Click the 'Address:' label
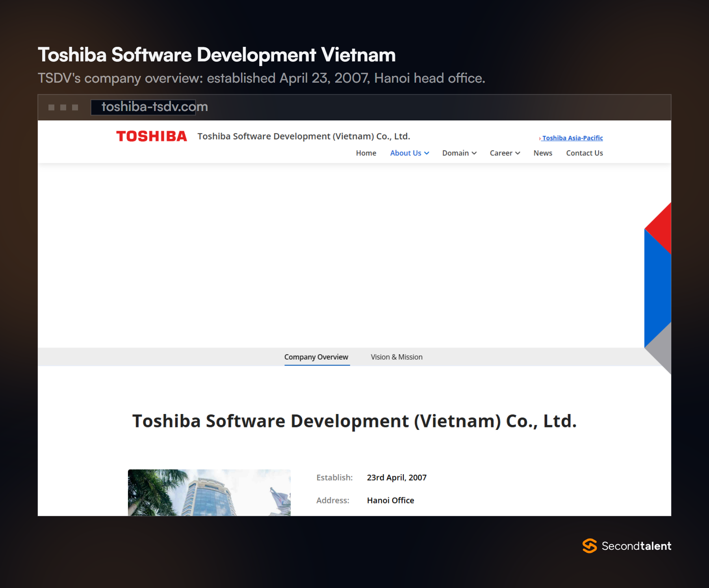The width and height of the screenshot is (709, 588). click(333, 500)
